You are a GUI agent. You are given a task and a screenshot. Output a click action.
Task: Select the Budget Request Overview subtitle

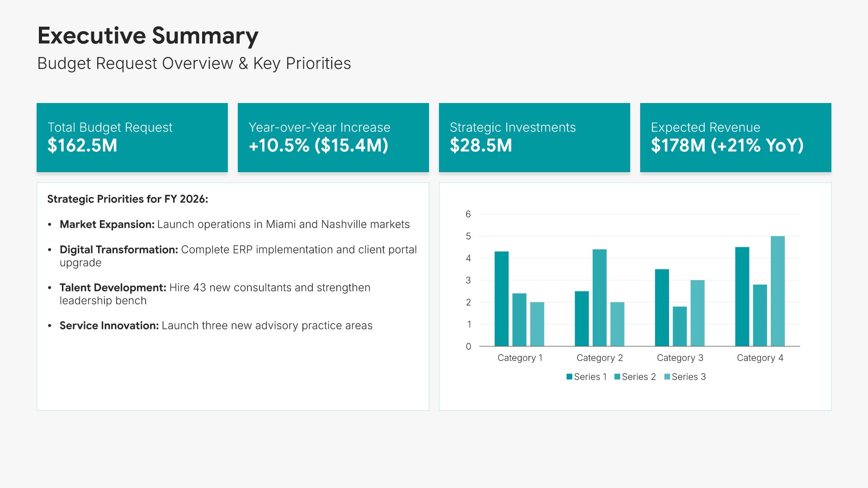[x=194, y=63]
